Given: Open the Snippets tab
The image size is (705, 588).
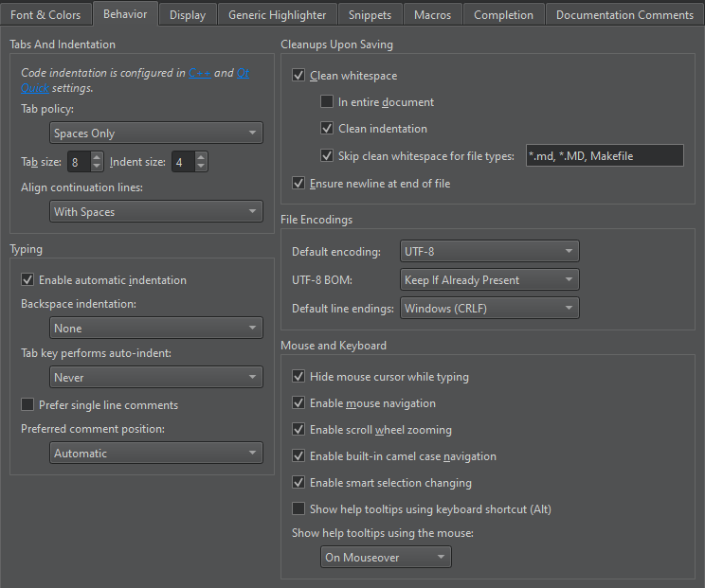Looking at the screenshot, I should [x=369, y=14].
